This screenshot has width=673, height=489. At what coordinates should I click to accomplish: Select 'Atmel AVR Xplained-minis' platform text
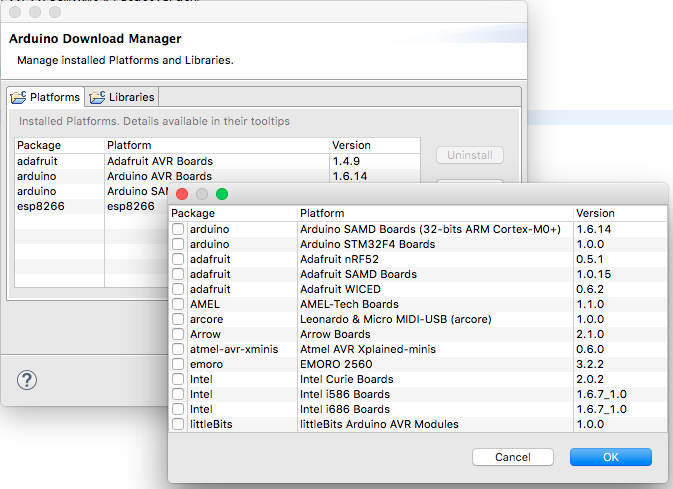point(368,349)
